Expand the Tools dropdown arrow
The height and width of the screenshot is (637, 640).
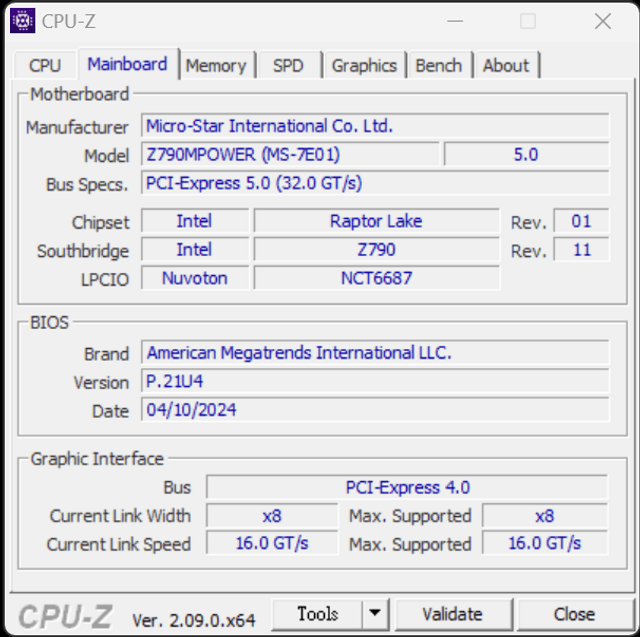pos(375,613)
